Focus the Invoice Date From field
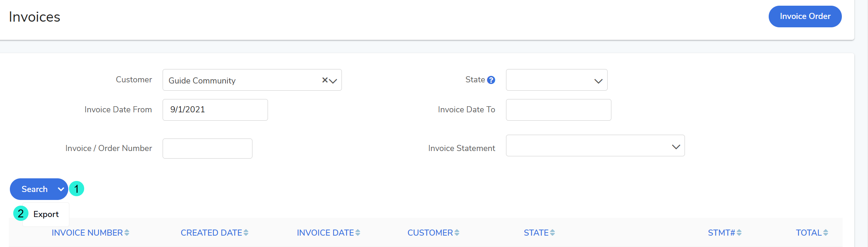Screen dimensions: 868x247 tap(215, 110)
